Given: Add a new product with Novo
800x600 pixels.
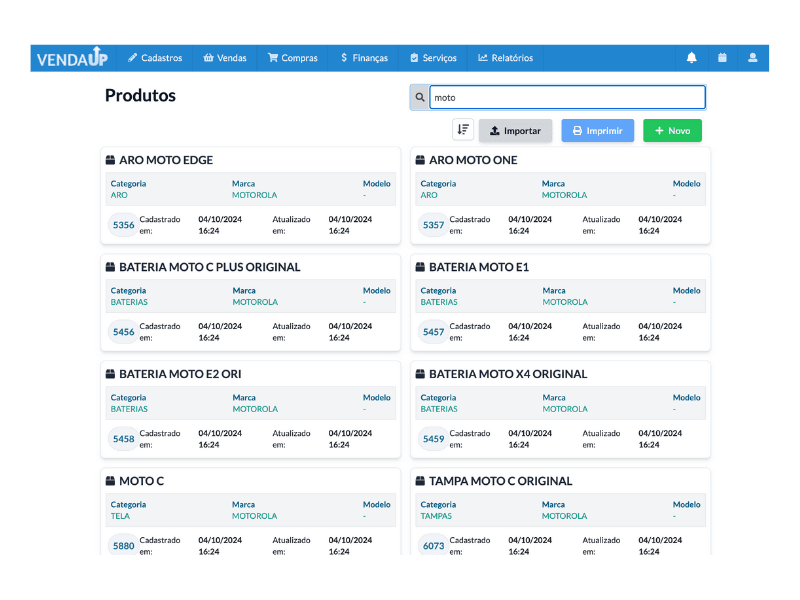Looking at the screenshot, I should [672, 131].
